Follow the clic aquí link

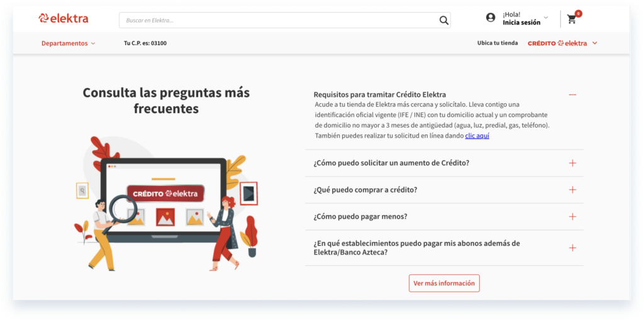pyautogui.click(x=477, y=136)
